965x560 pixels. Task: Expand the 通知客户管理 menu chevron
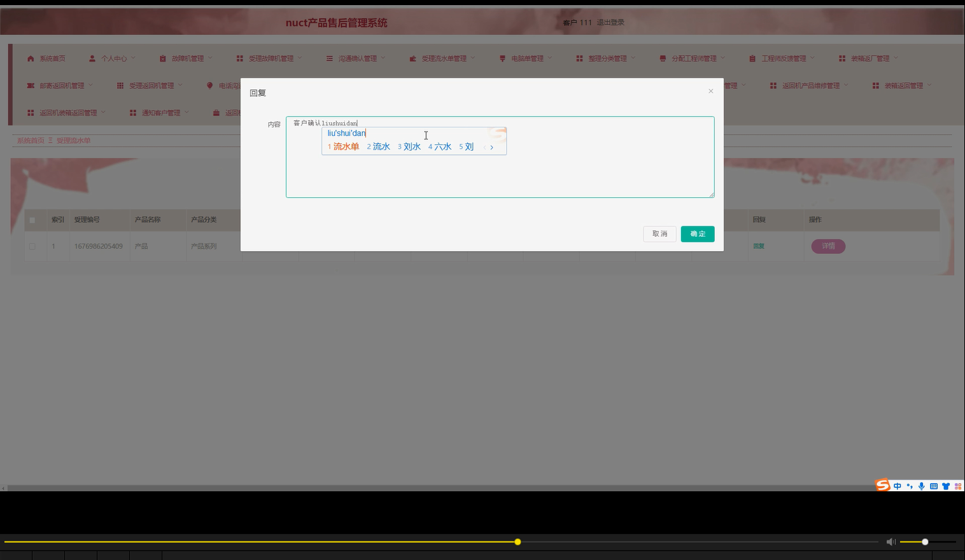187,112
